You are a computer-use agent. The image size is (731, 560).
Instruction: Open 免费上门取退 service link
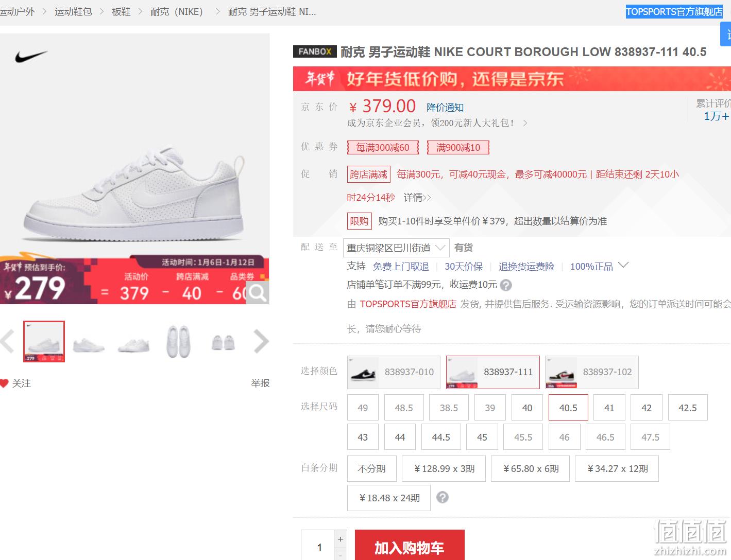coord(401,266)
